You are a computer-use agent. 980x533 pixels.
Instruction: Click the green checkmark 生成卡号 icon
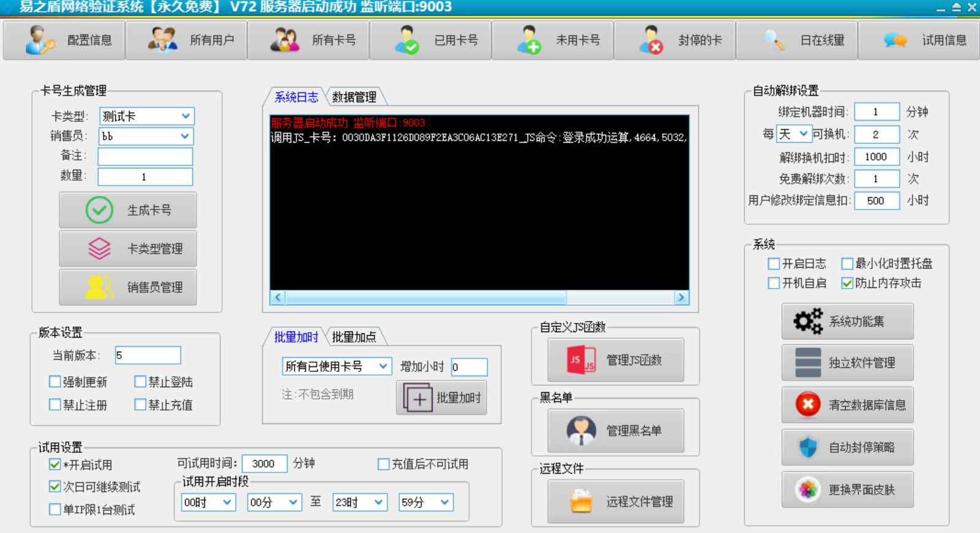pyautogui.click(x=99, y=210)
